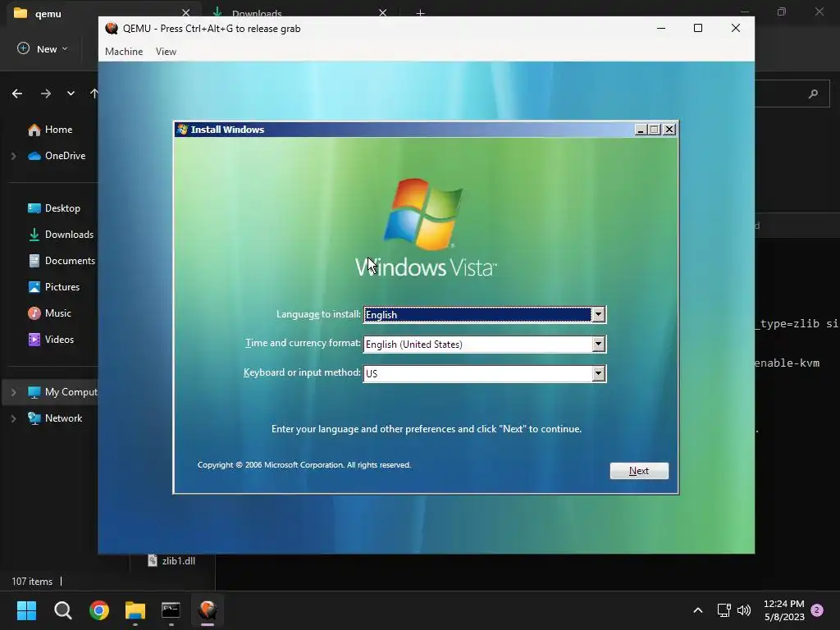Open Videos folder in File Explorer sidebar
840x630 pixels.
coord(52,340)
